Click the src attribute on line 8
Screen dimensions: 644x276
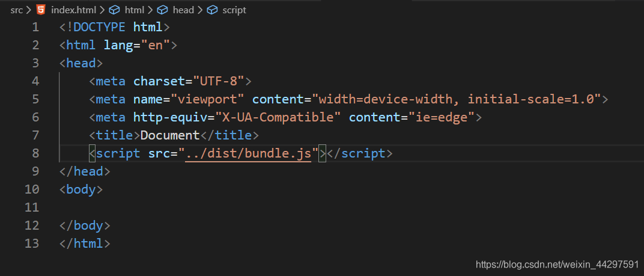(x=159, y=153)
